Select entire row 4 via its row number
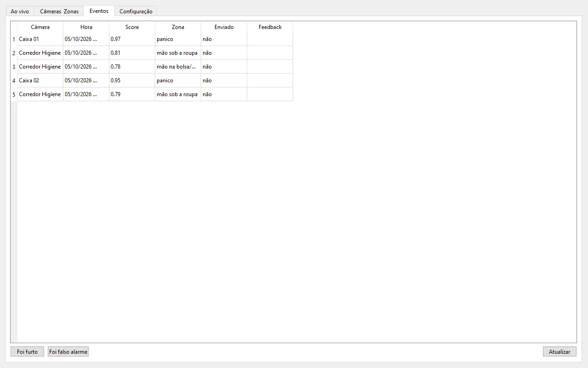Screen dimensions: 588x368 click(14, 80)
